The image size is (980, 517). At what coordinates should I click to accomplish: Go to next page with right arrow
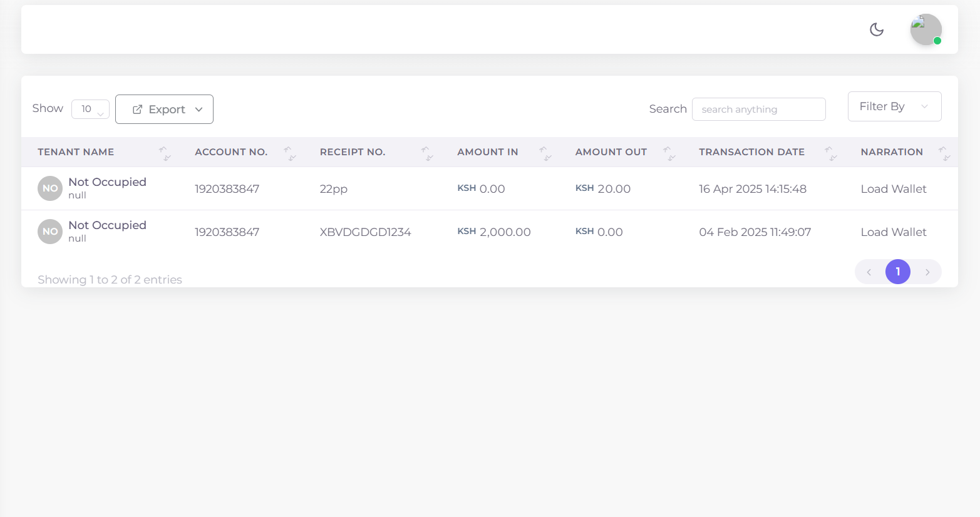[927, 272]
